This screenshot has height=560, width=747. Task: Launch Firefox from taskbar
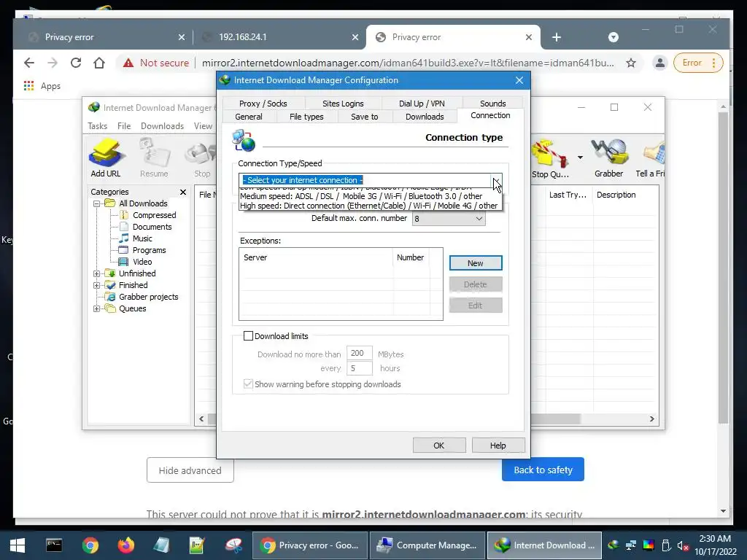coord(125,545)
